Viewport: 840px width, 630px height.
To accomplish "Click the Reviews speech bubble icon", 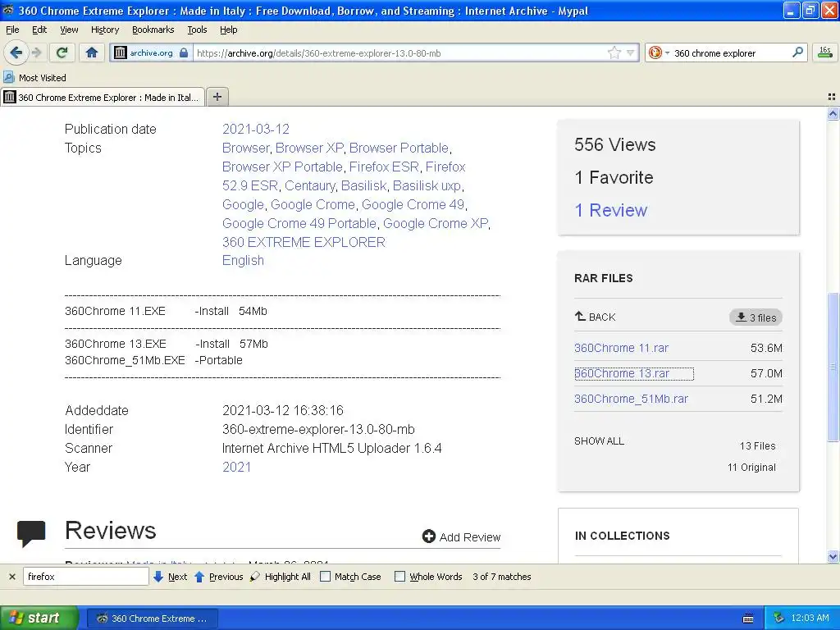I will pyautogui.click(x=31, y=533).
